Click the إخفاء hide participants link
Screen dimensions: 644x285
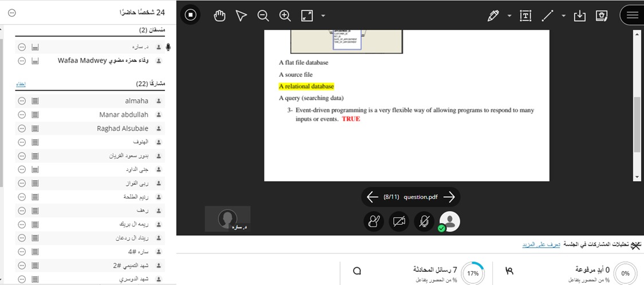tap(20, 84)
